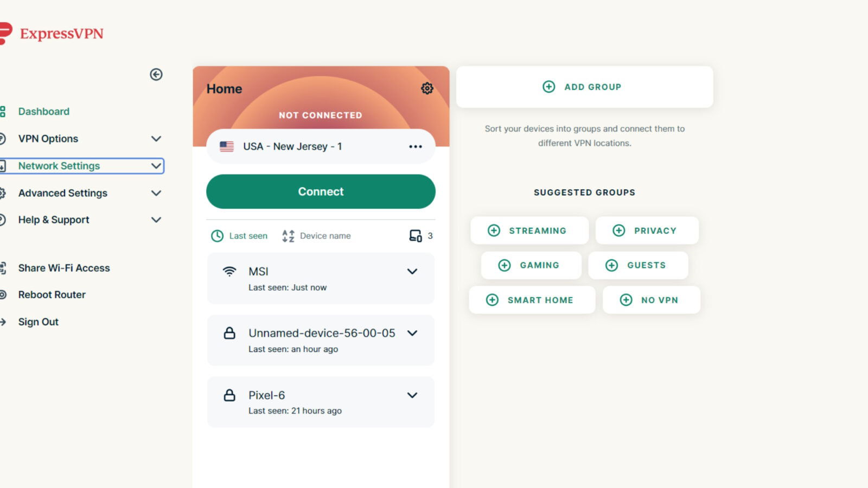Viewport: 868px width, 488px height.
Task: Sort devices by Device name icon
Action: 288,236
